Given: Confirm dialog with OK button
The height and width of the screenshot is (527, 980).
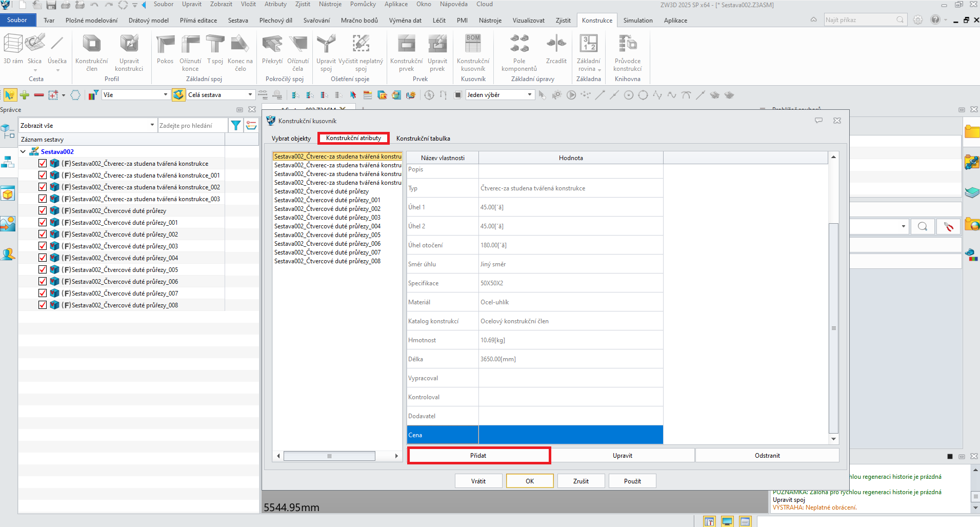Looking at the screenshot, I should (x=530, y=481).
